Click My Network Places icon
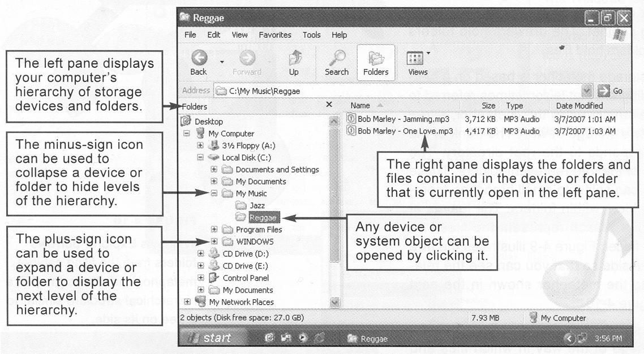 tap(200, 301)
